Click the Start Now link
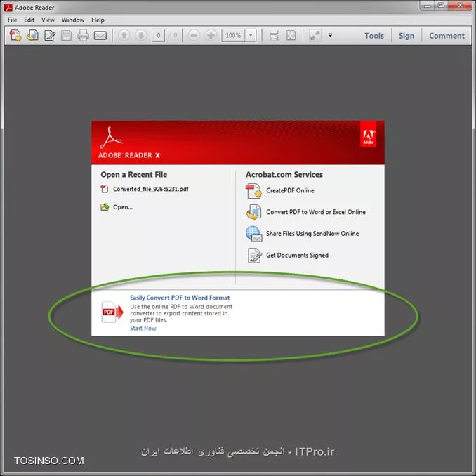The image size is (476, 476). 143,328
